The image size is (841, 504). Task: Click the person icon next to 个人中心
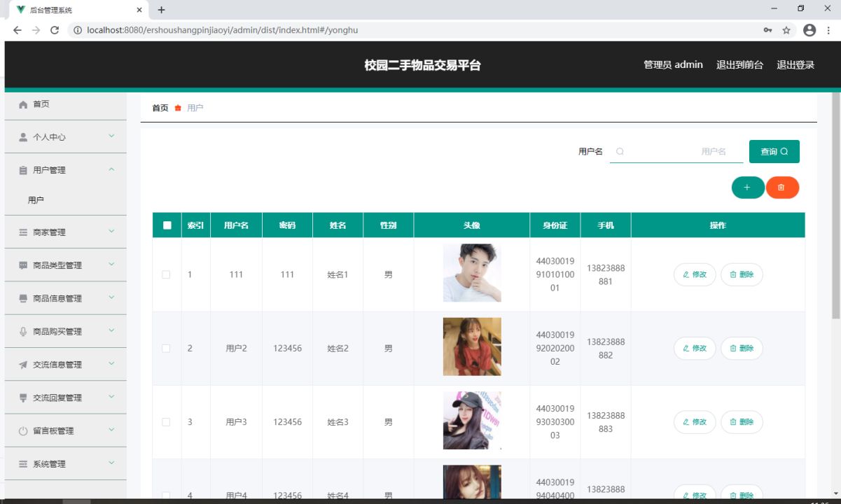tap(23, 137)
